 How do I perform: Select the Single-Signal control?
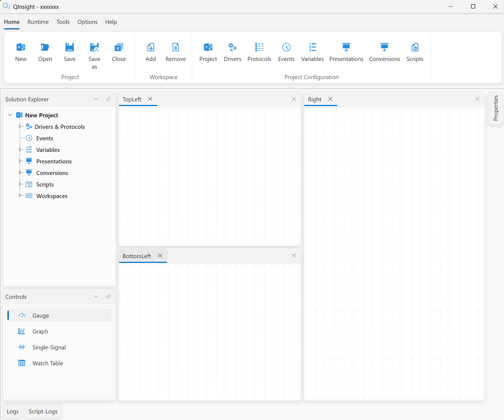[x=59, y=347]
